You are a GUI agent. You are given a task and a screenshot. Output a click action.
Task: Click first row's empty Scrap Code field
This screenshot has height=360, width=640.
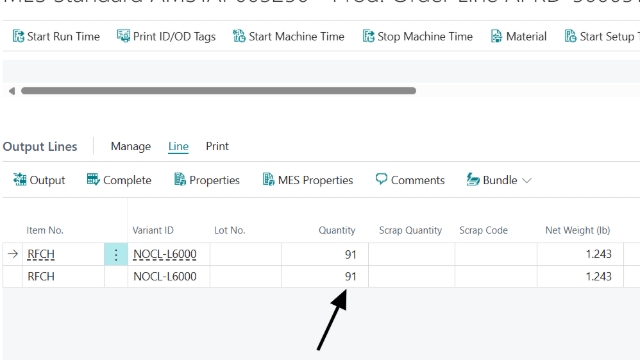pos(496,254)
